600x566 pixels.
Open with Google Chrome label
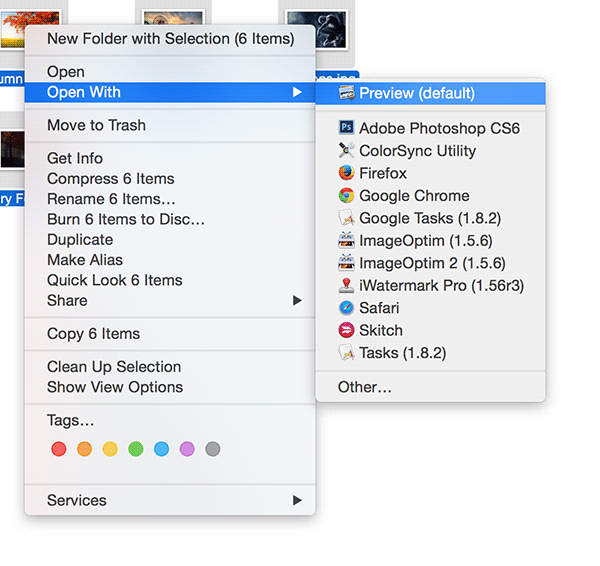click(x=414, y=196)
